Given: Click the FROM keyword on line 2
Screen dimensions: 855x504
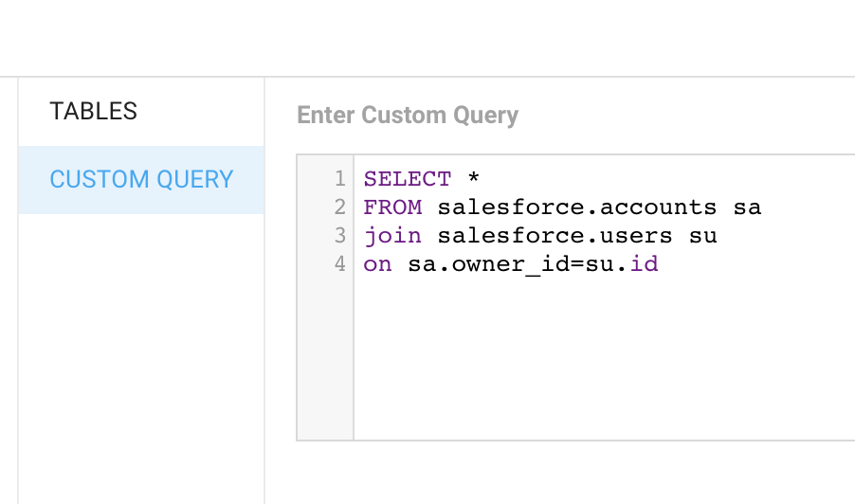Looking at the screenshot, I should (x=392, y=207).
